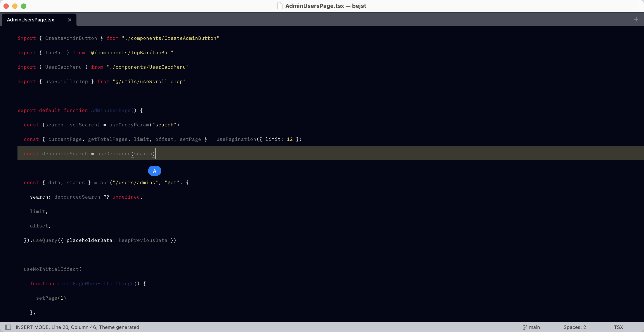The height and width of the screenshot is (332, 644).
Task: Open a new tab with the plus icon
Action: point(636,19)
